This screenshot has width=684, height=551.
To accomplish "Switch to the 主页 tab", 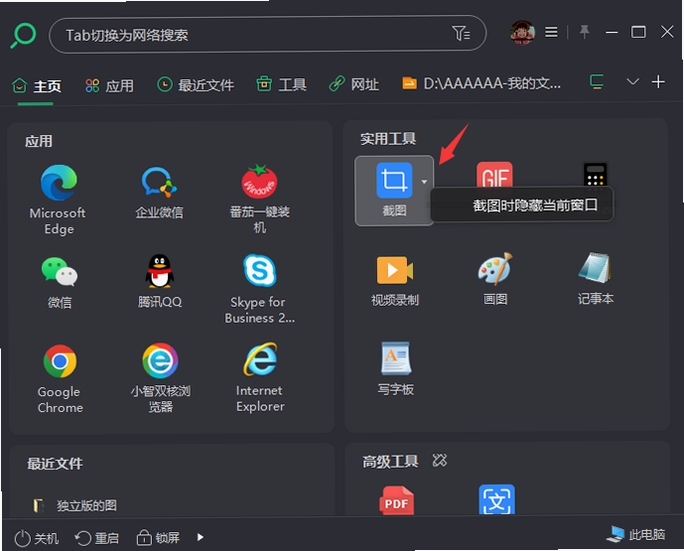I will 36,86.
